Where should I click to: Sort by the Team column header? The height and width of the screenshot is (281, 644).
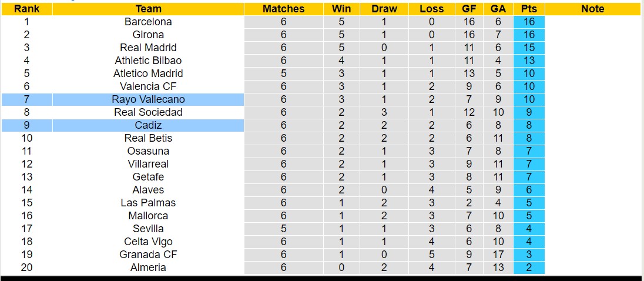[148, 9]
